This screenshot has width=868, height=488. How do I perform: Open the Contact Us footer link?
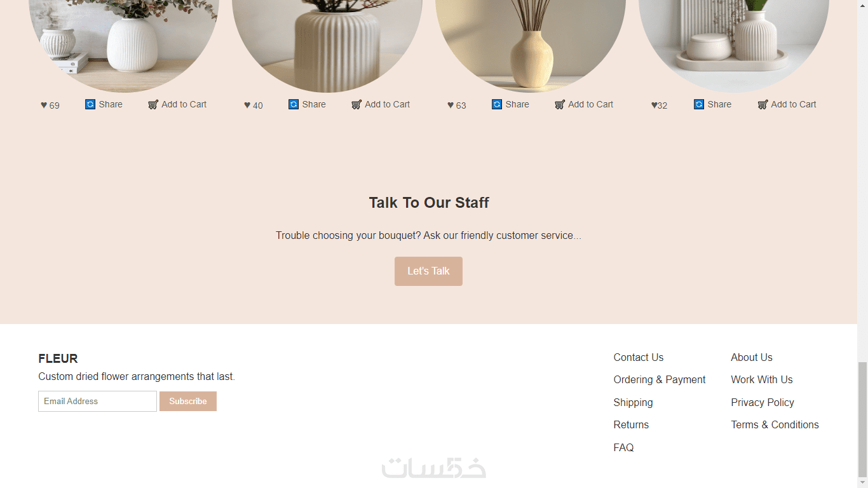point(638,357)
